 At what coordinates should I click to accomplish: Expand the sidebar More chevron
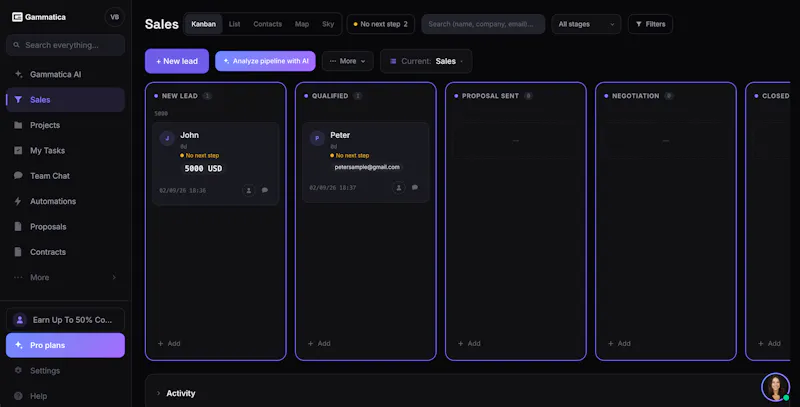coord(114,277)
